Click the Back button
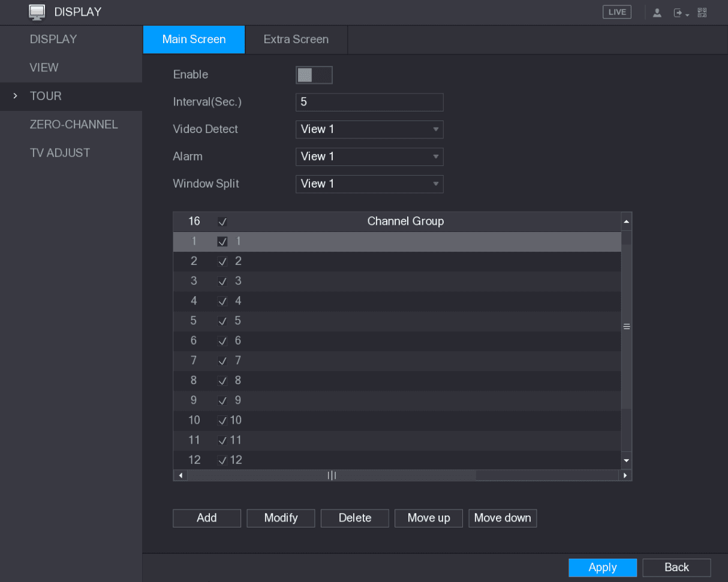 pos(676,568)
